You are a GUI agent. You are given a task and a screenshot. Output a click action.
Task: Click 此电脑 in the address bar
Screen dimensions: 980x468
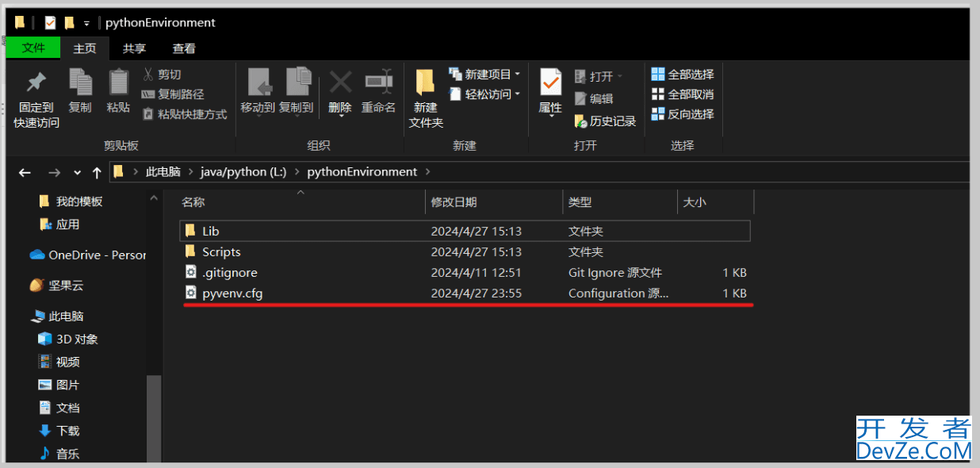pyautogui.click(x=163, y=172)
